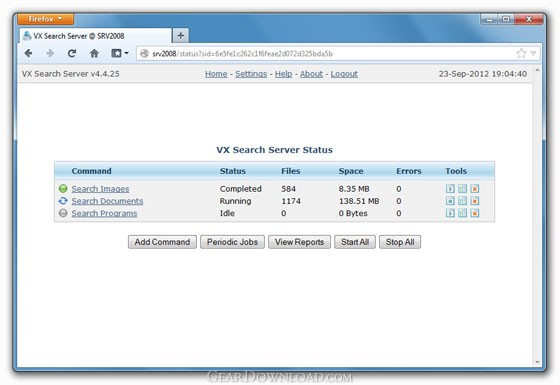Viewport: 560px width, 385px height.
Task: Open Search Programs command link
Action: pyautogui.click(x=104, y=213)
